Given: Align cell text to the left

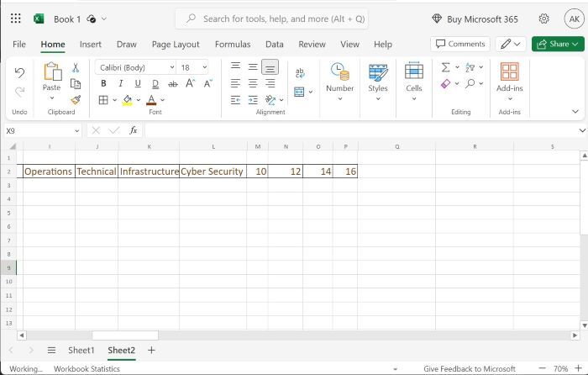Looking at the screenshot, I should click(235, 83).
